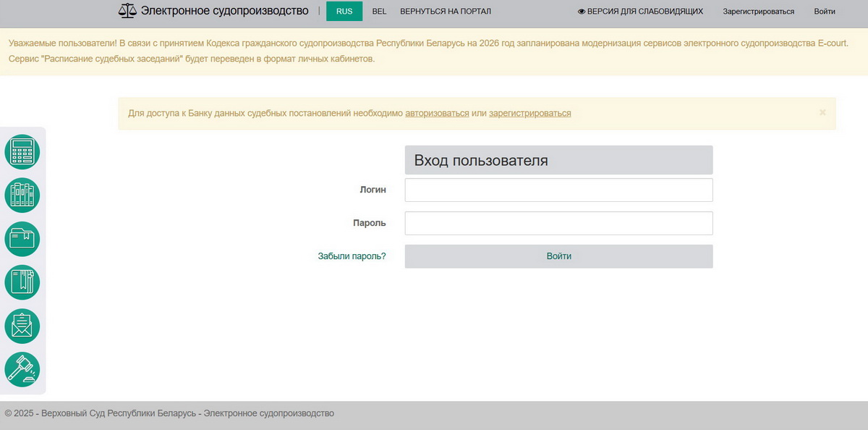Click the 'авторизоваться' link in notice
868x430 pixels.
[437, 113]
